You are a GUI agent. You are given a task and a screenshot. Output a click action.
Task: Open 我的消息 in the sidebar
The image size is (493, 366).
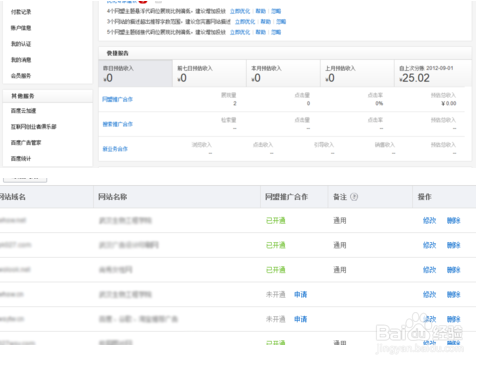pyautogui.click(x=21, y=60)
